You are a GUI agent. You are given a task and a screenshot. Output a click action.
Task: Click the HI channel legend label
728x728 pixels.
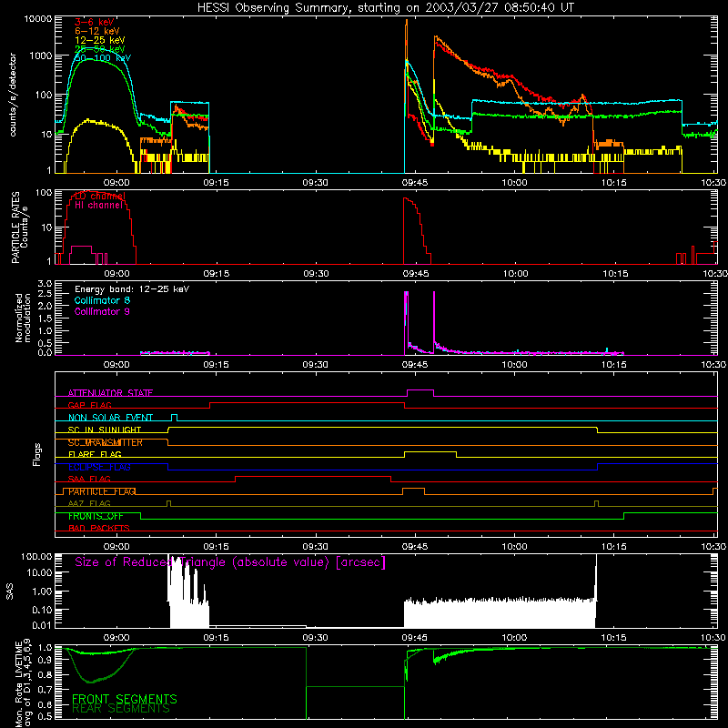coord(98,205)
